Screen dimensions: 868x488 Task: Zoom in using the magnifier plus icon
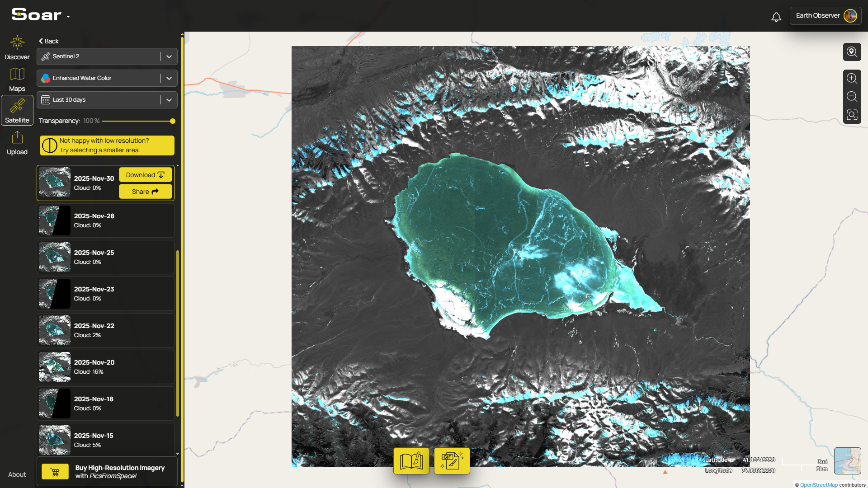click(x=852, y=78)
